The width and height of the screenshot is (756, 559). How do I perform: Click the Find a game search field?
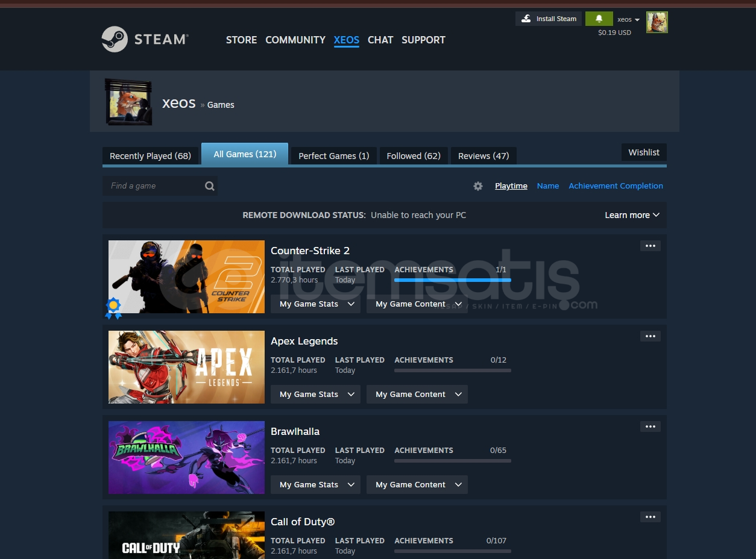point(160,186)
